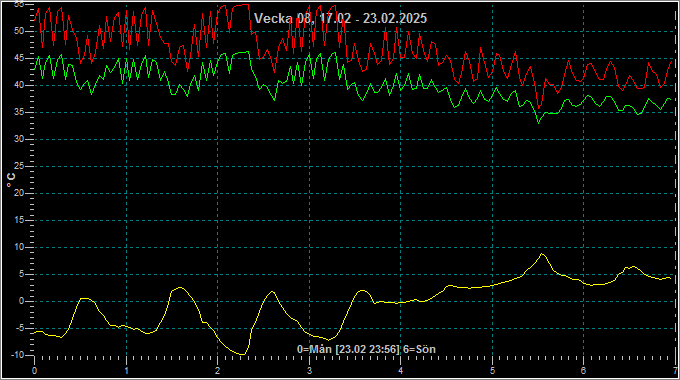Image resolution: width=680 pixels, height=380 pixels.
Task: Select the x-axis day label 1
Action: tap(126, 371)
